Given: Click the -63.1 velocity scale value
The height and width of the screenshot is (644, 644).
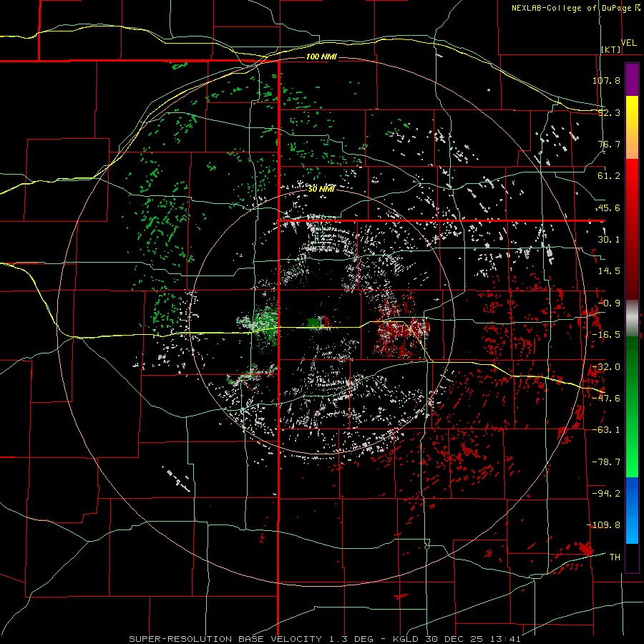Looking at the screenshot, I should (x=606, y=430).
